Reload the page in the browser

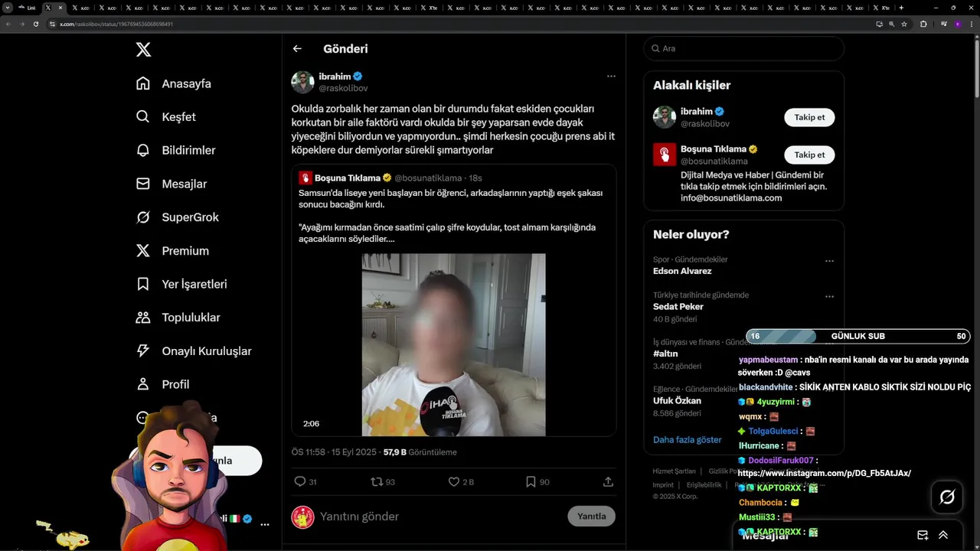[35, 24]
